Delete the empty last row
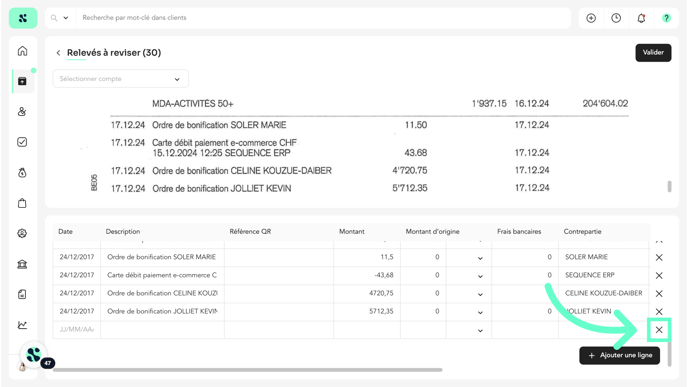The height and width of the screenshot is (387, 688). click(x=659, y=330)
